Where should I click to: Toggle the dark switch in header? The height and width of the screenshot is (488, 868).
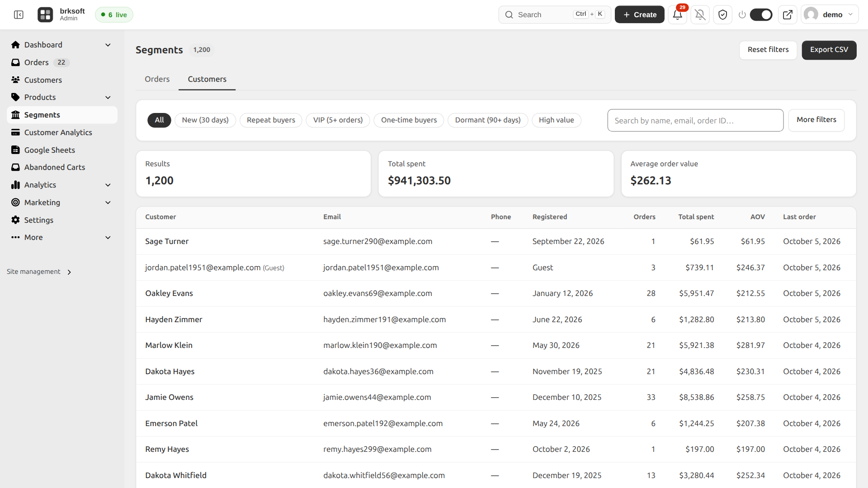click(x=761, y=15)
